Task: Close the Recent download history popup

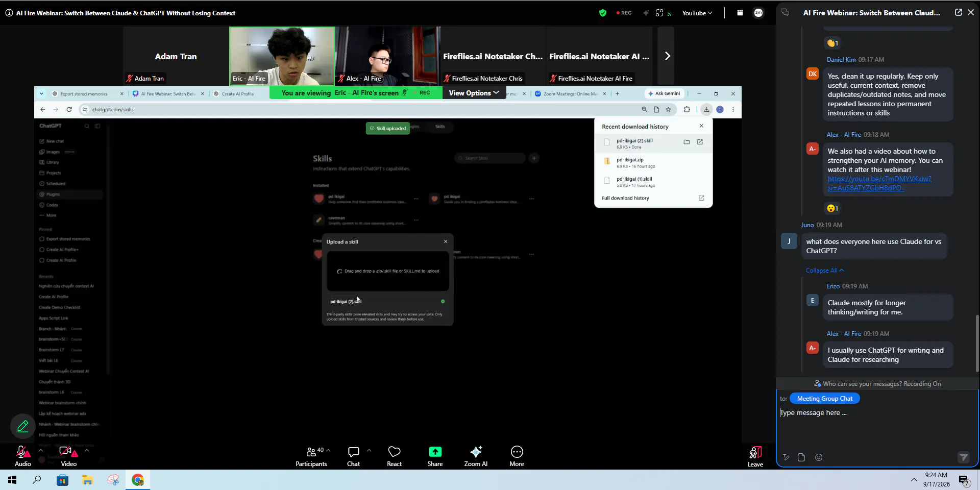Action: [701, 126]
